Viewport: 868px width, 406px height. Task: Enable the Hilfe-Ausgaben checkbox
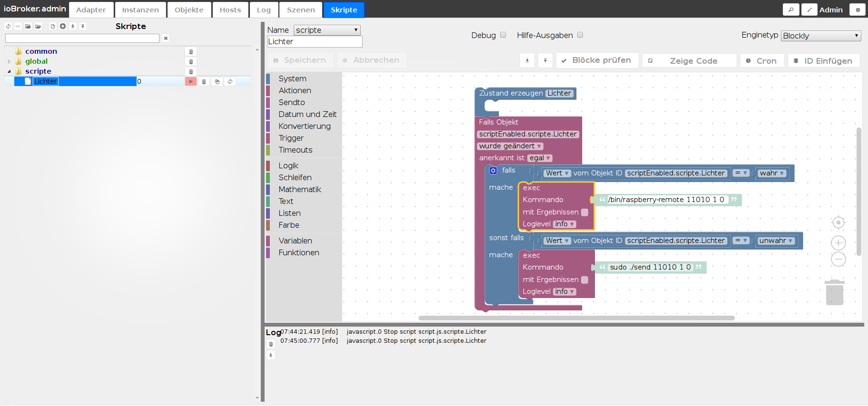click(580, 35)
